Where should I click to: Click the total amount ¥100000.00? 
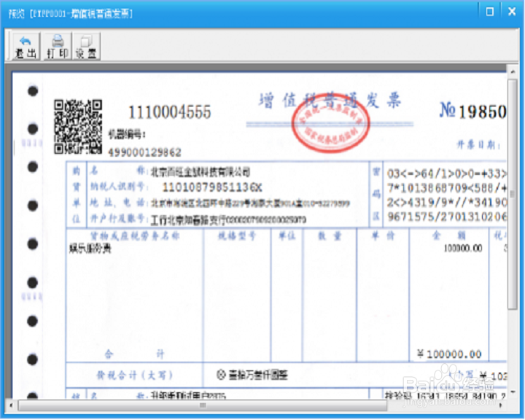449,354
